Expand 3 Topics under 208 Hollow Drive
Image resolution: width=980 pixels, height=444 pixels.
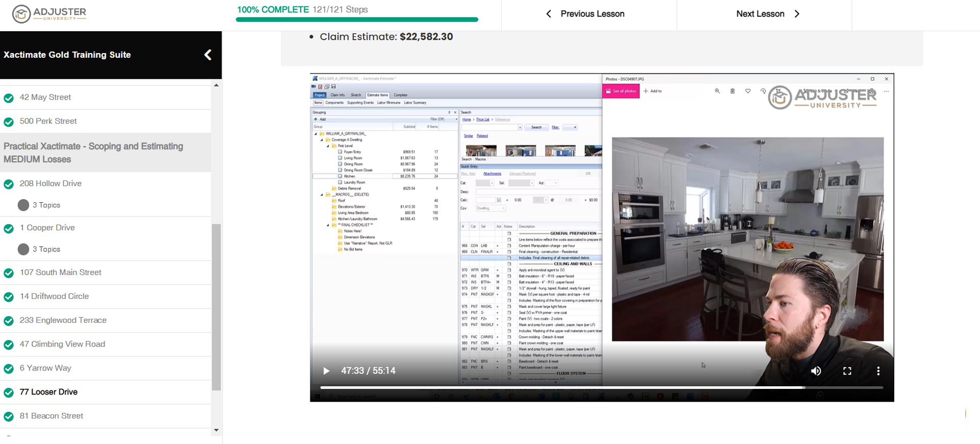coord(46,205)
